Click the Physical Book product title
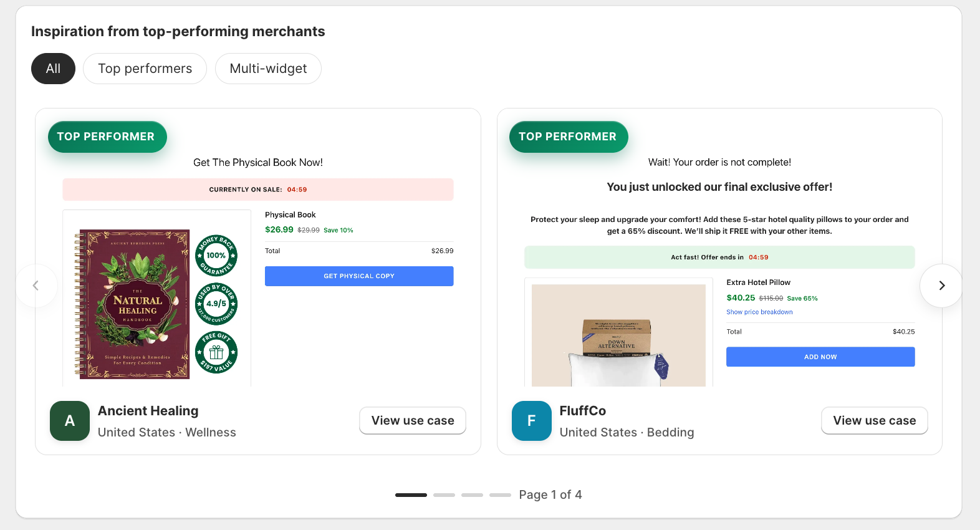This screenshot has height=530, width=980. pyautogui.click(x=291, y=214)
